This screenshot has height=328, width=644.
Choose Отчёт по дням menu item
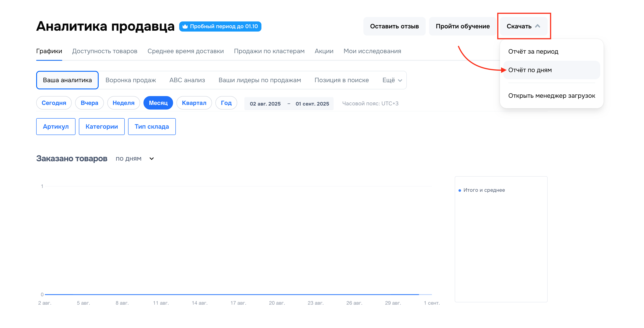tap(530, 70)
